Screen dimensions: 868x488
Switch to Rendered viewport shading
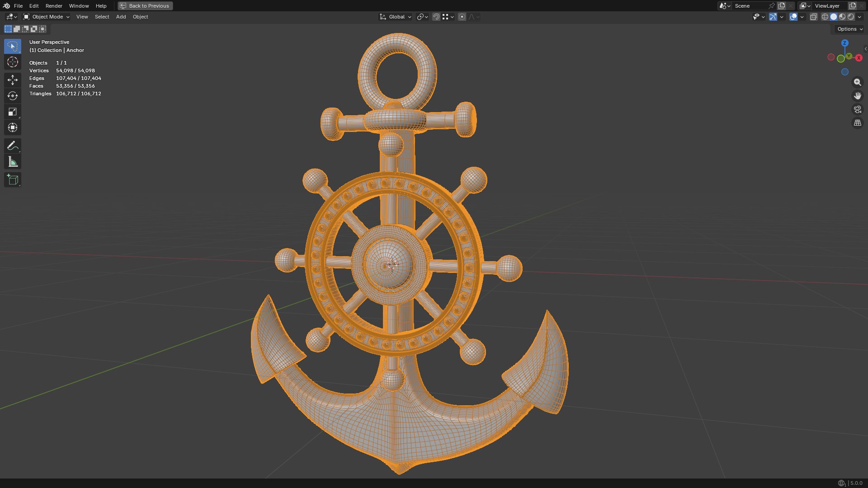(851, 17)
